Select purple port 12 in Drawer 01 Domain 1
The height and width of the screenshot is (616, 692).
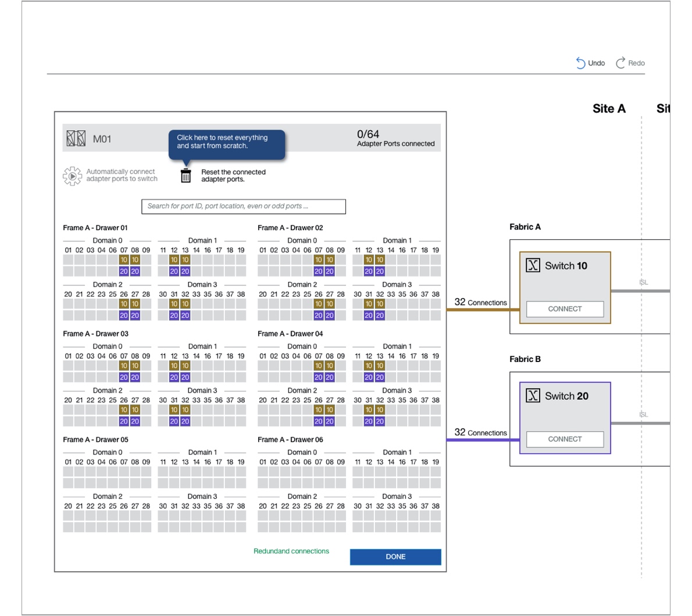click(174, 271)
